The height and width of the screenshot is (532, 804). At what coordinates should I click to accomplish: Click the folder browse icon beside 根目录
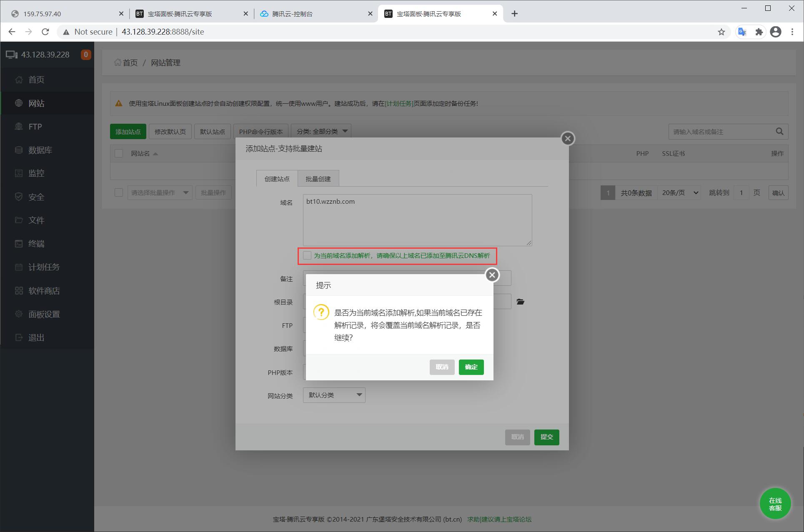coord(520,302)
